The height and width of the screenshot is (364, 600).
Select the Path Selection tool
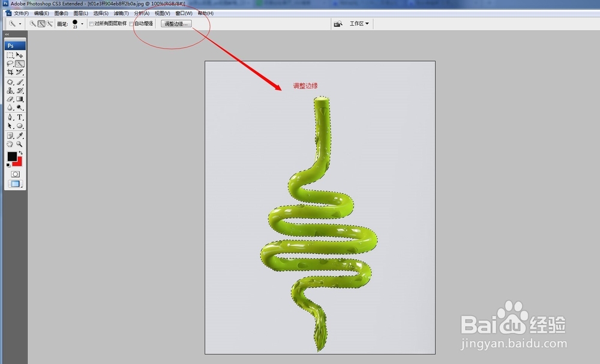point(10,126)
